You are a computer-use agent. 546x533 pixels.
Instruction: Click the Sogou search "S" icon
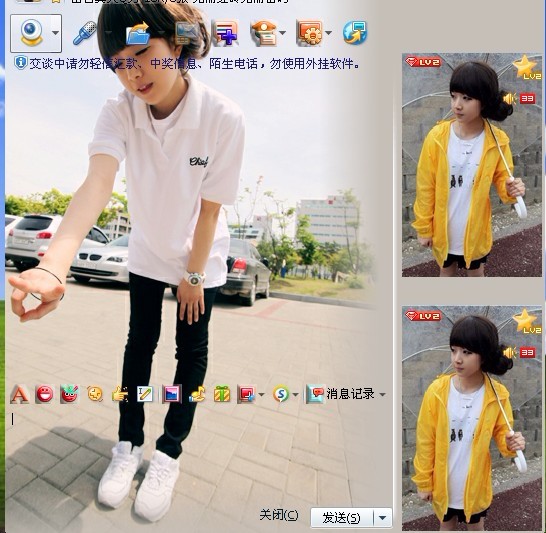click(x=281, y=394)
